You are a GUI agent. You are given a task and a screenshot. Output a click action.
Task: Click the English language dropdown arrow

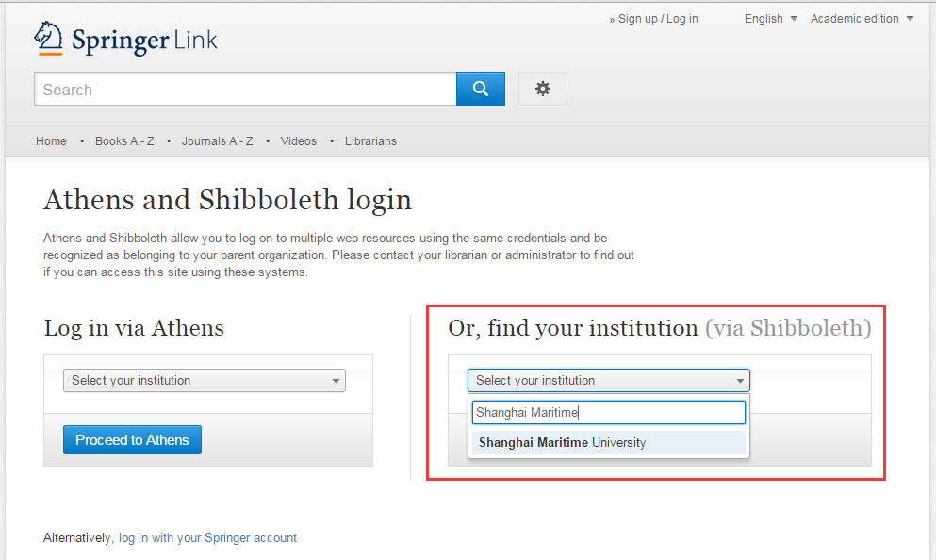(x=794, y=19)
